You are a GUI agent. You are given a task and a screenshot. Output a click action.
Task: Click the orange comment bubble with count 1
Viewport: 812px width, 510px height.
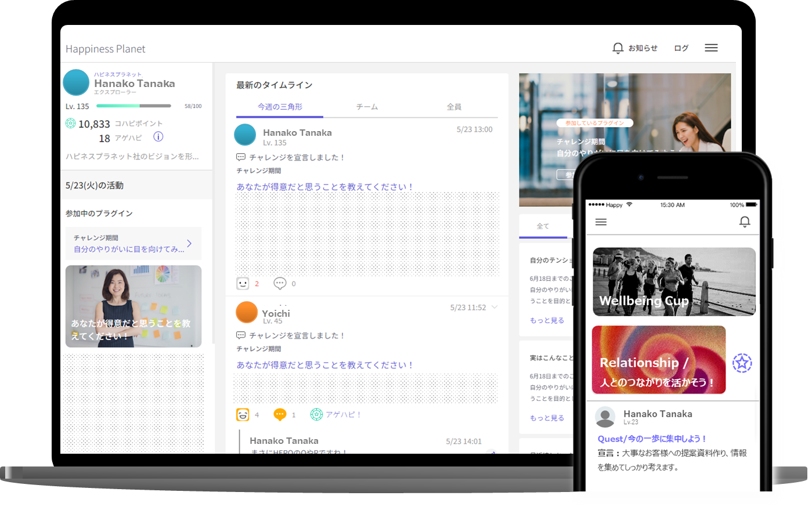(x=280, y=414)
